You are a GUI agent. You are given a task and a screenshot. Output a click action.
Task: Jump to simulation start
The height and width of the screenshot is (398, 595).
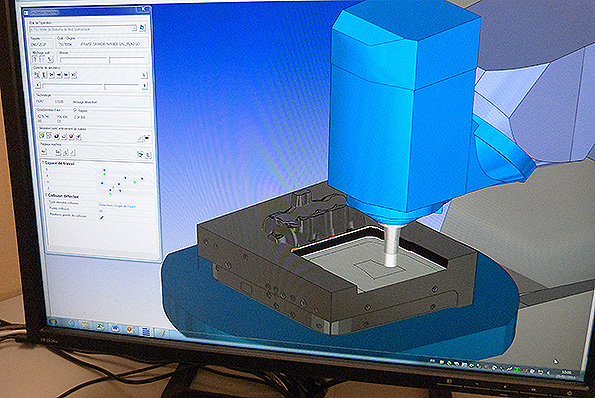coord(52,75)
